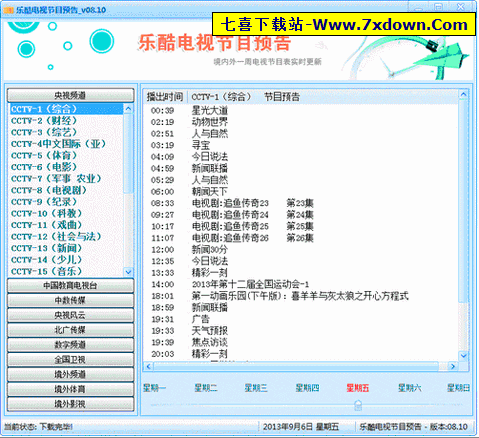Click the weekday slider handle

pos(358,406)
